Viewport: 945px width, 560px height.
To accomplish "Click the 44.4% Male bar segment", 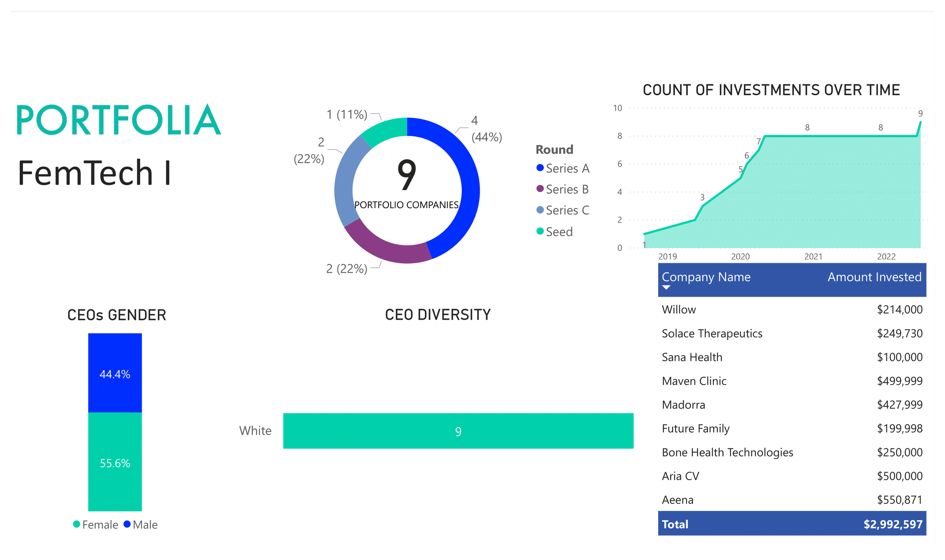I will coord(115,372).
